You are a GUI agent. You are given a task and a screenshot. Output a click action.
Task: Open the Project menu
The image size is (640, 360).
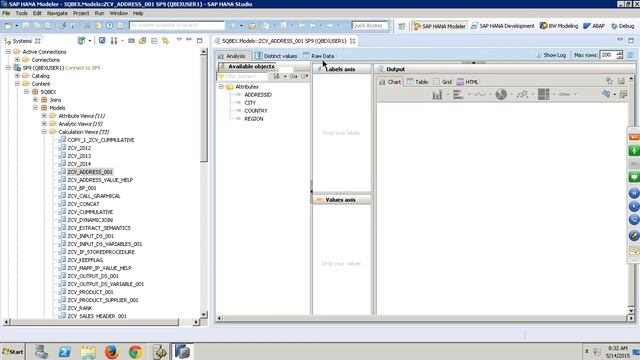pyautogui.click(x=81, y=13)
